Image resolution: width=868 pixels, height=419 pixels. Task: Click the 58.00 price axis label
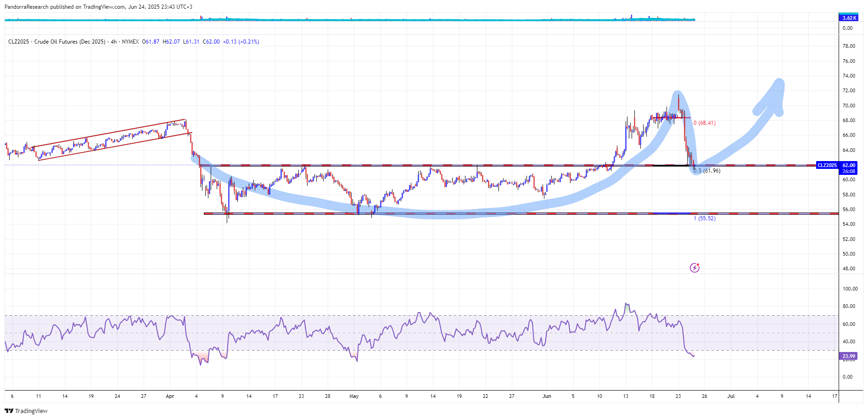pyautogui.click(x=849, y=195)
